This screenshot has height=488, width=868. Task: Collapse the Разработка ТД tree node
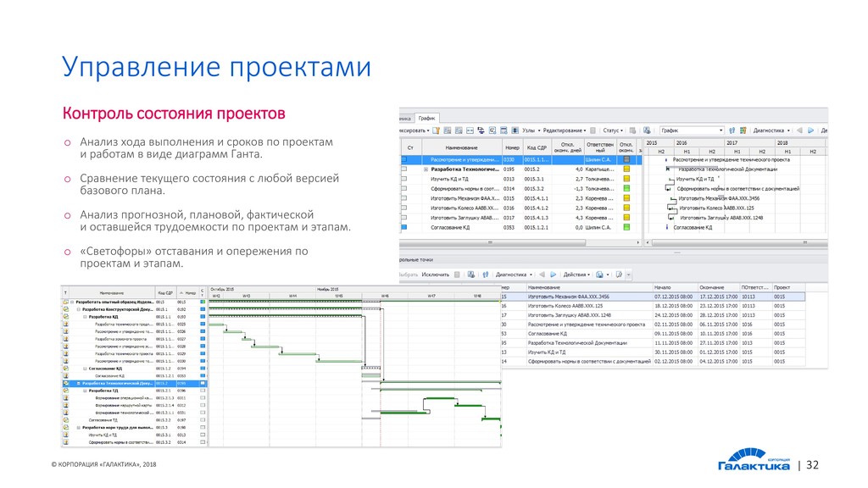click(x=86, y=391)
